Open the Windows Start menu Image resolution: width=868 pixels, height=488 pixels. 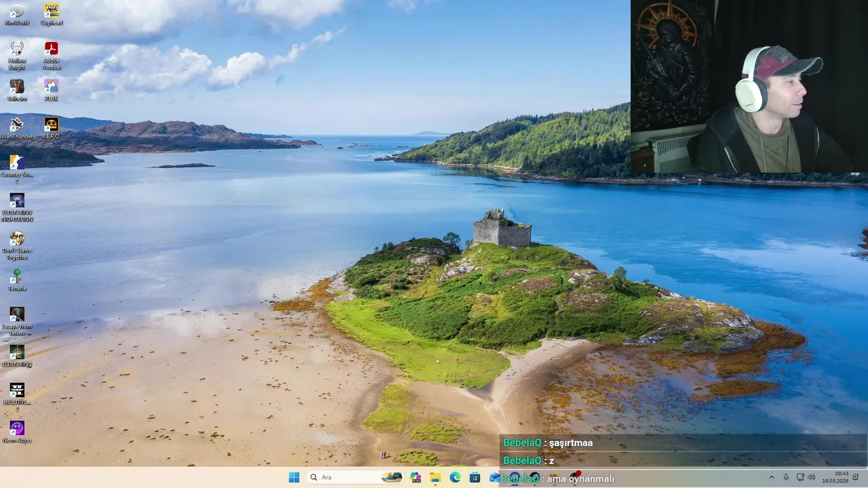(x=294, y=477)
